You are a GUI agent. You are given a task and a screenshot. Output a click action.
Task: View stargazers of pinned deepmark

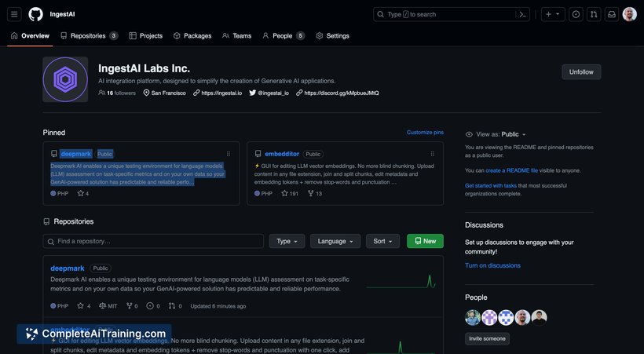tap(83, 193)
